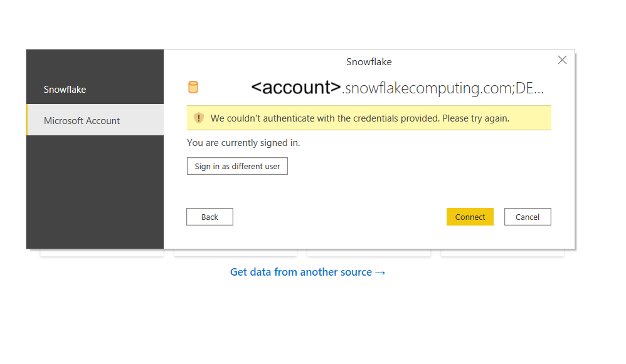Image resolution: width=626 pixels, height=364 pixels.
Task: Cancel the Snowflake connection dialog
Action: pyautogui.click(x=528, y=217)
